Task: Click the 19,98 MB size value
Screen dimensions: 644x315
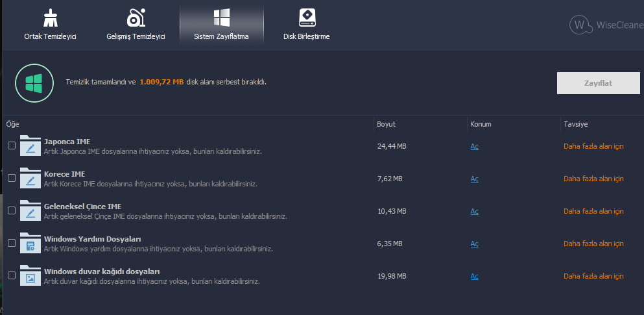Action: [392, 276]
